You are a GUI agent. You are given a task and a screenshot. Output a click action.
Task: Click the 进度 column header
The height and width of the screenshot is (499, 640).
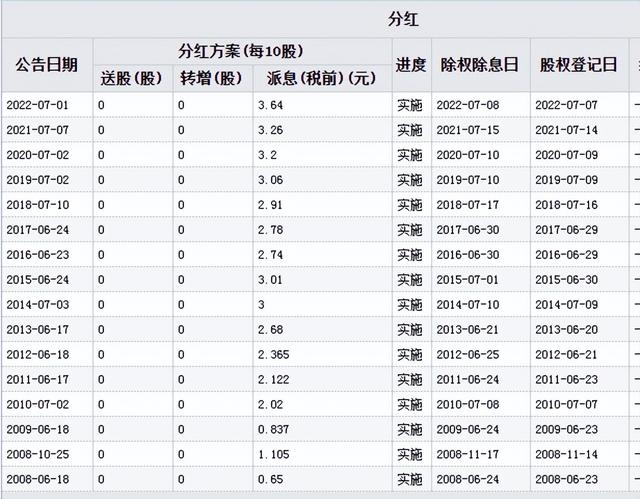pos(411,65)
